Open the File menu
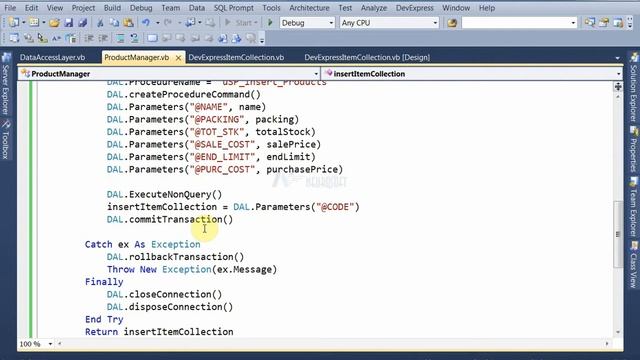Viewport: 640px width, 360px height. pyautogui.click(x=10, y=8)
